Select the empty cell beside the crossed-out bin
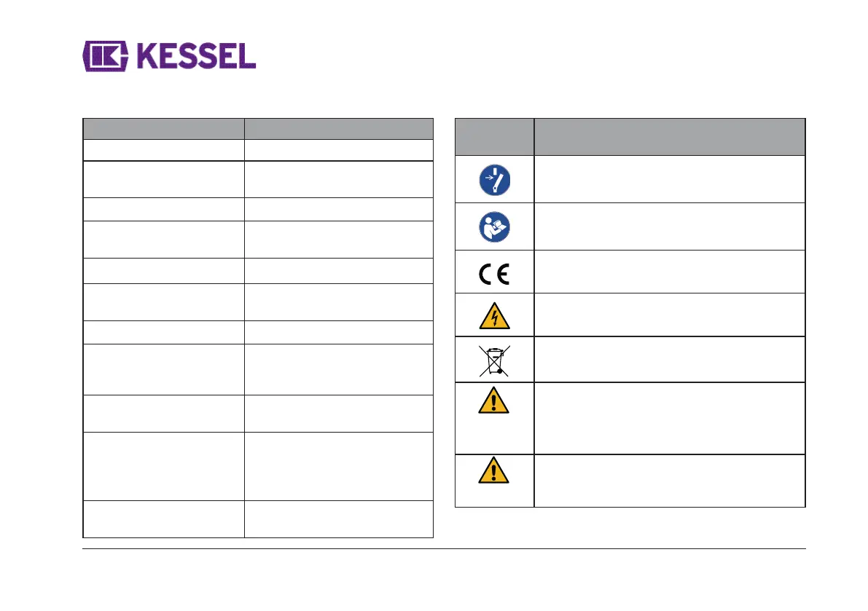 669,359
